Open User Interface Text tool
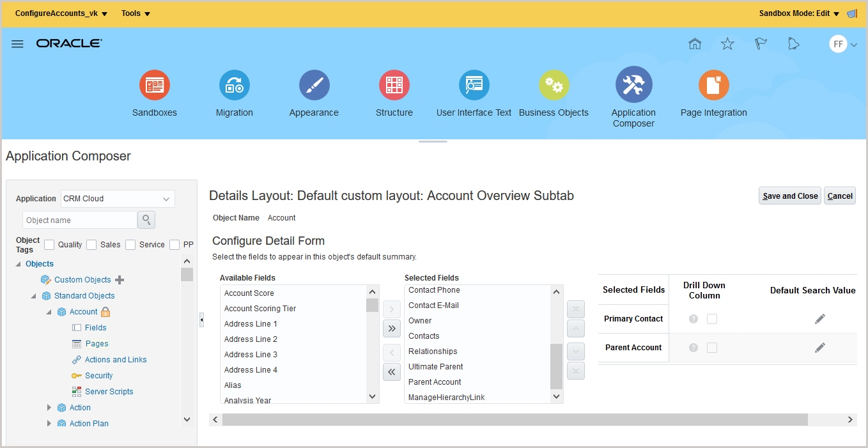 (474, 84)
